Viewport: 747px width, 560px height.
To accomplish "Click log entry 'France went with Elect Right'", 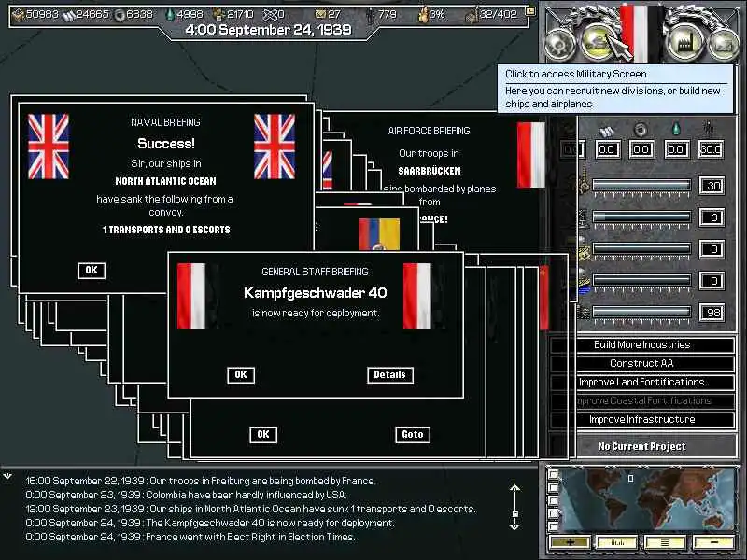I will [190, 537].
